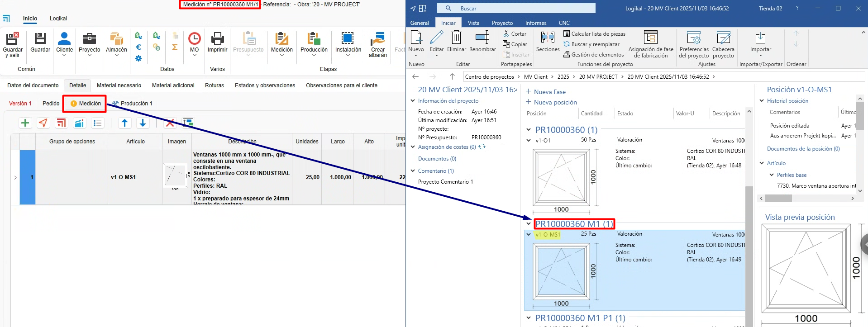The width and height of the screenshot is (868, 327).
Task: Collapse Información del proyecto section
Action: 413,101
